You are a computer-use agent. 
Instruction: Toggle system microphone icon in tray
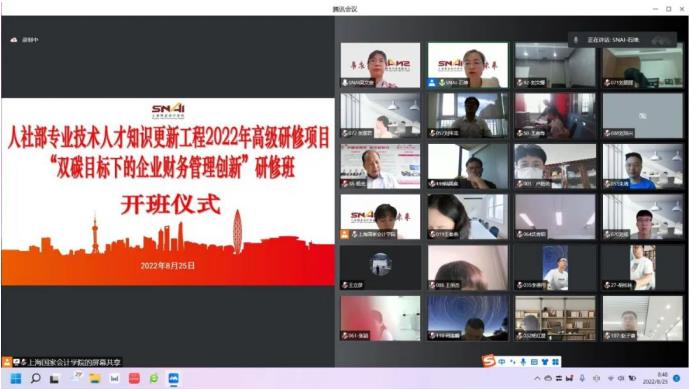tap(582, 378)
